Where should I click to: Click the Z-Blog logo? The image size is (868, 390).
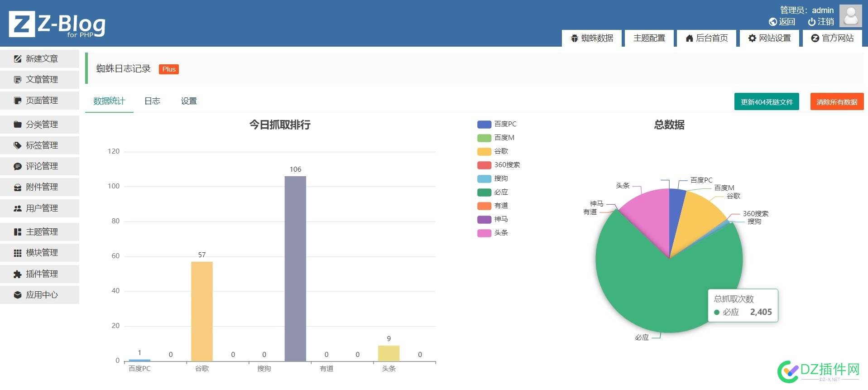[57, 24]
